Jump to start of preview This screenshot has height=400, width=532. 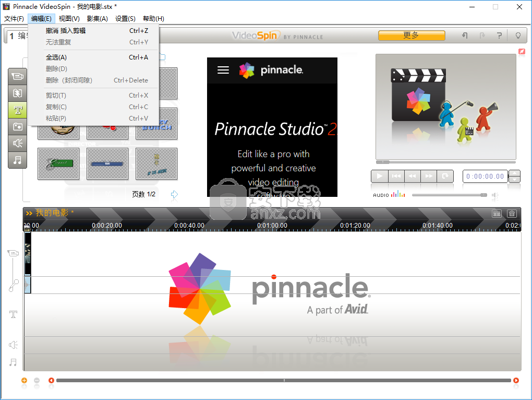pyautogui.click(x=396, y=176)
